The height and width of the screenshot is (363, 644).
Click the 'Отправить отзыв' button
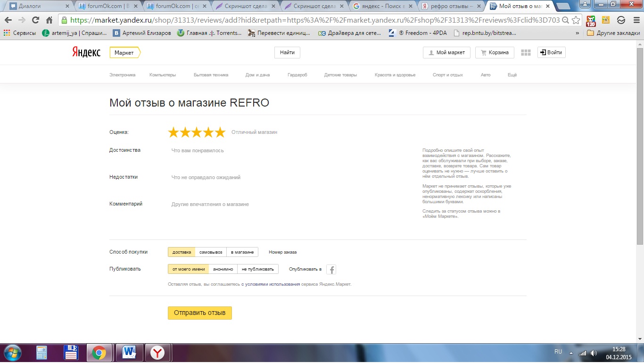[x=200, y=313]
